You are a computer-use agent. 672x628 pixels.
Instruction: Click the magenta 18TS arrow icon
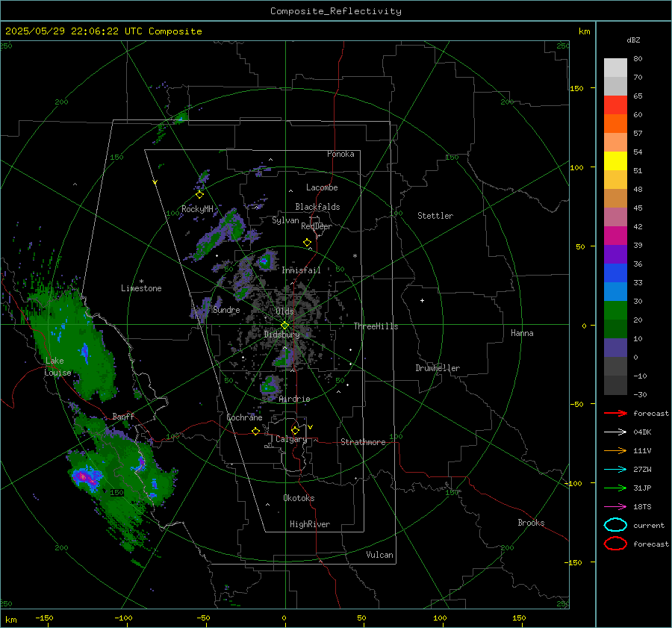pos(615,507)
